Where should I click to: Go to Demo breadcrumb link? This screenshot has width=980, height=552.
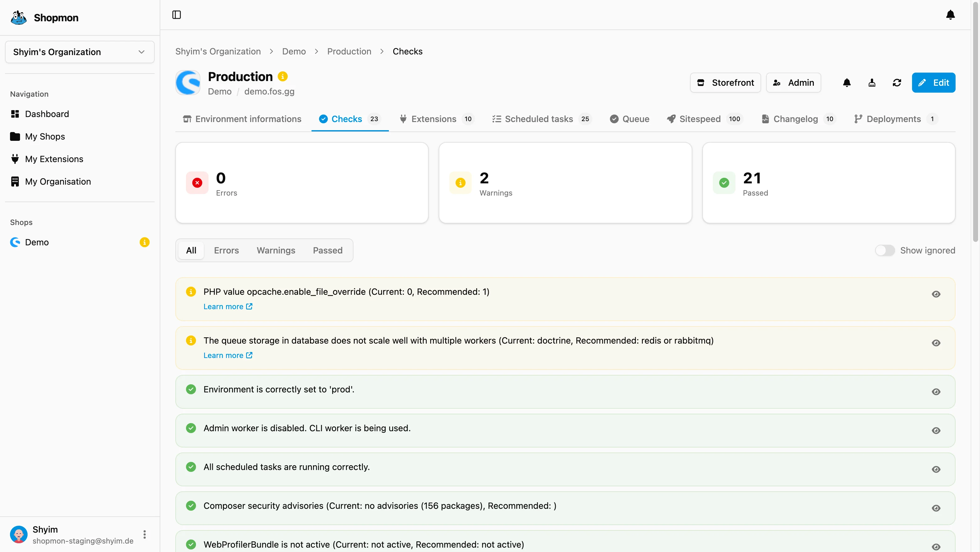click(x=294, y=51)
